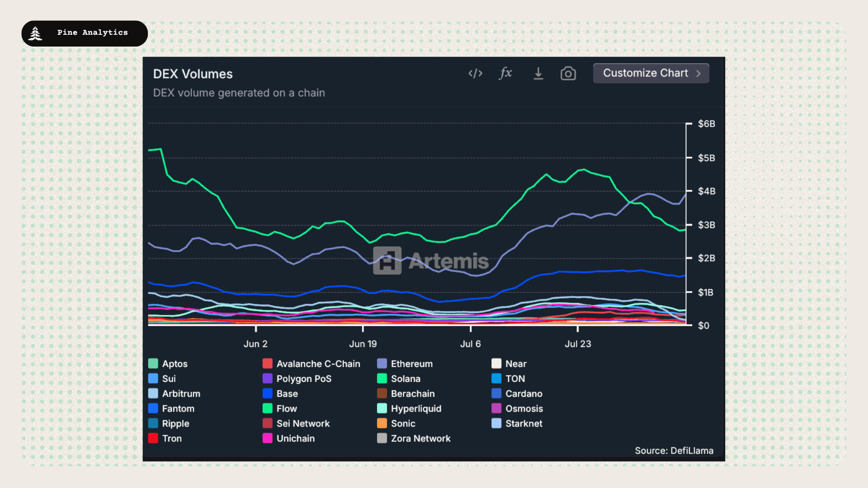Viewport: 868px width, 488px height.
Task: Toggle Ethereum series in legend
Action: pyautogui.click(x=405, y=364)
